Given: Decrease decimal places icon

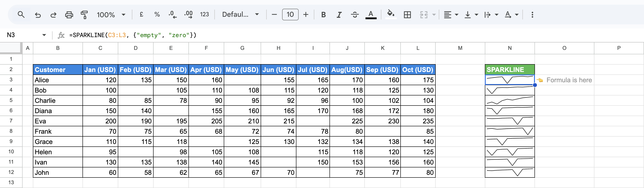Looking at the screenshot, I should (173, 15).
